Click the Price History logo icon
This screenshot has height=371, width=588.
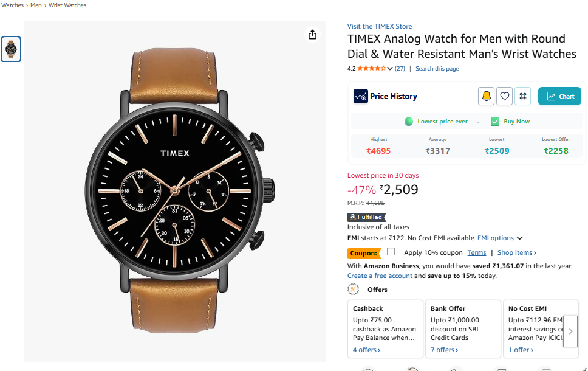361,96
